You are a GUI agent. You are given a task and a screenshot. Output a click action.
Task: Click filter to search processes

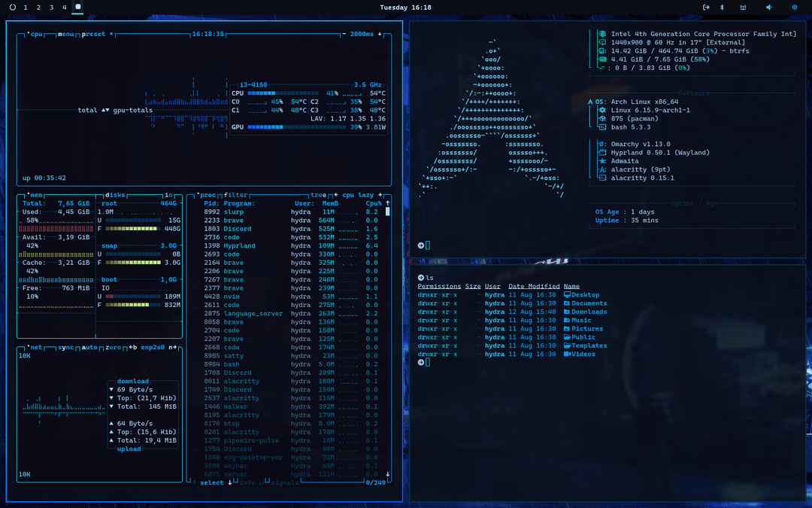point(235,194)
